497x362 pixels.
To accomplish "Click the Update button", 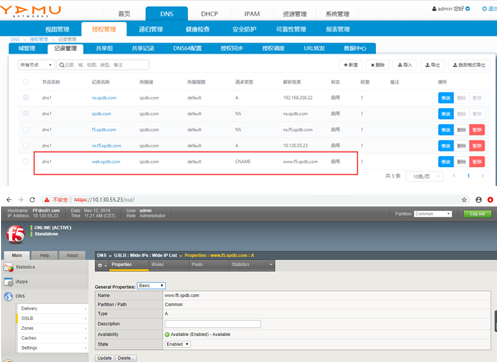I will tap(105, 358).
